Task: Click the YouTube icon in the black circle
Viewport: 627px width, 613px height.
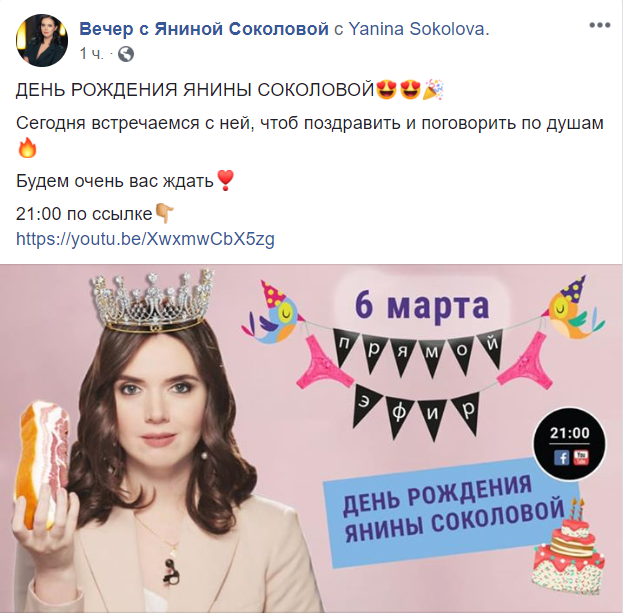Action: click(581, 457)
